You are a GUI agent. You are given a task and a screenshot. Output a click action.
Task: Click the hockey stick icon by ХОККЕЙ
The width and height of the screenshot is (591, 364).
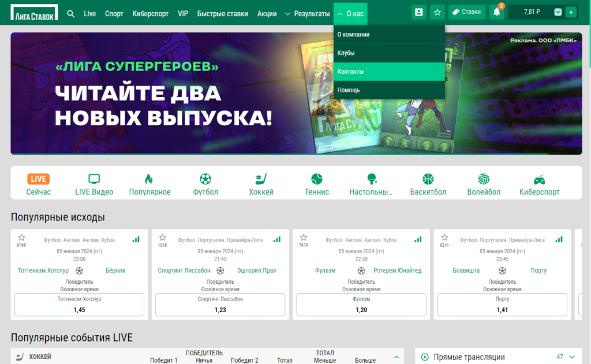pos(20,357)
